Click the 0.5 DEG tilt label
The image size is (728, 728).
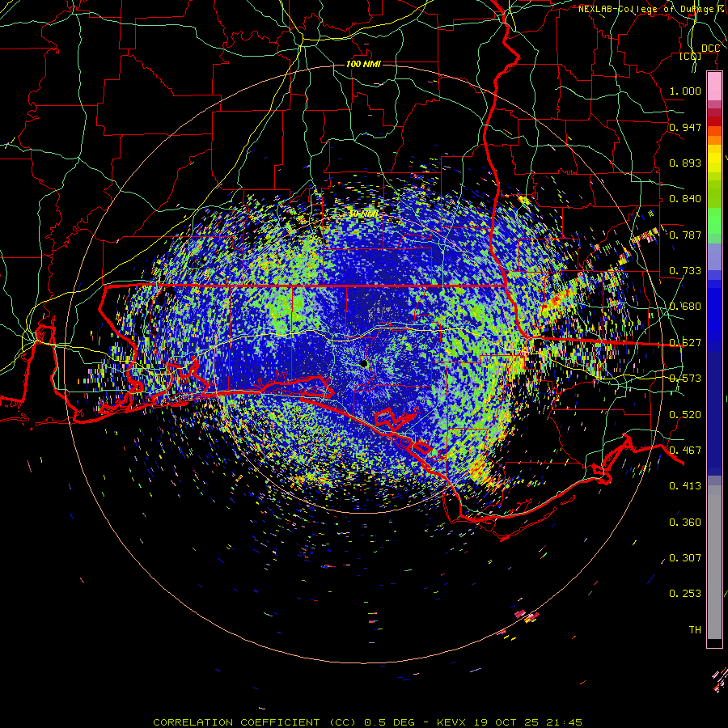pyautogui.click(x=389, y=722)
